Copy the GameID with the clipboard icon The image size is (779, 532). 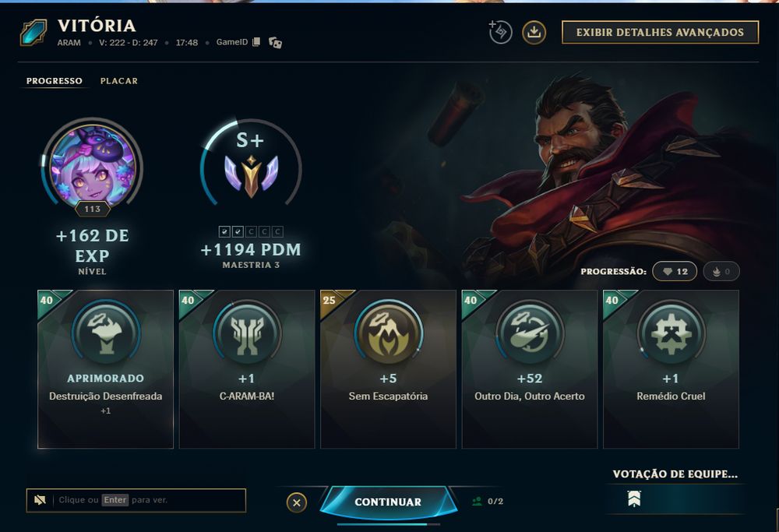256,42
